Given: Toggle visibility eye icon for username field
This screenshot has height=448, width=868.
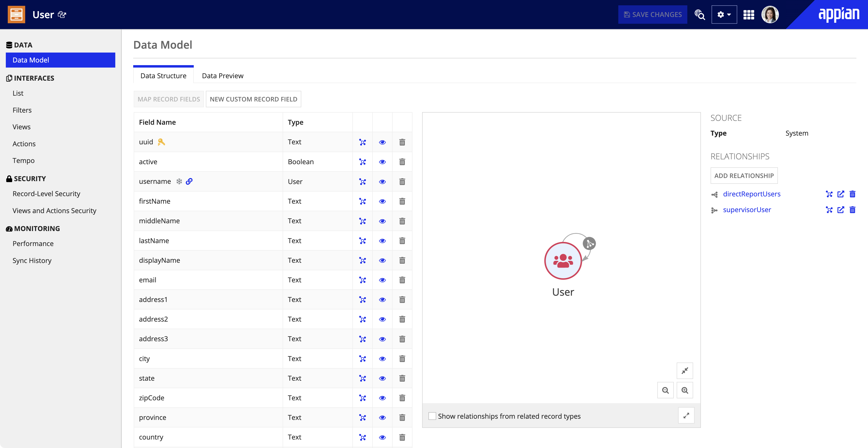Looking at the screenshot, I should [x=382, y=181].
